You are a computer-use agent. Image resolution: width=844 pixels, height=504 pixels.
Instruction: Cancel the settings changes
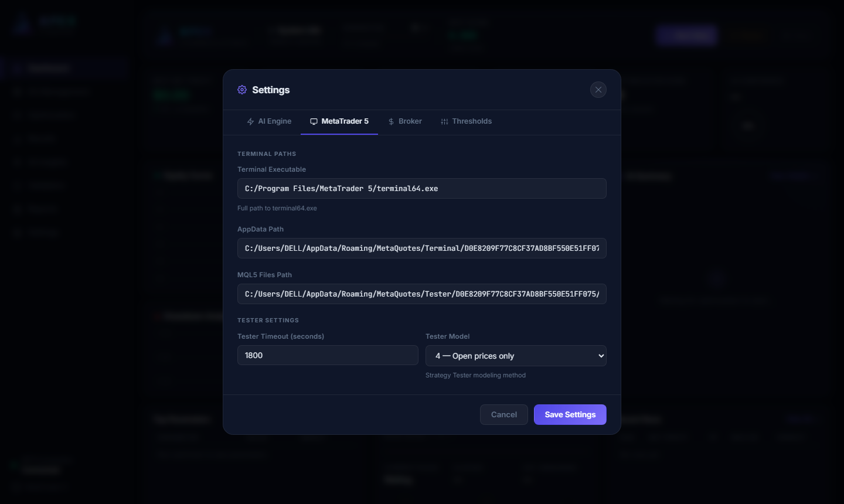click(504, 414)
